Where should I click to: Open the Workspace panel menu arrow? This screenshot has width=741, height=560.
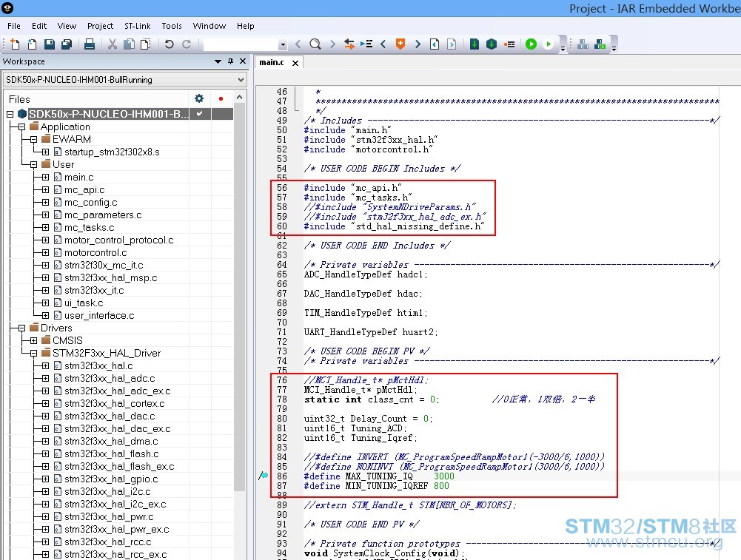[x=218, y=61]
